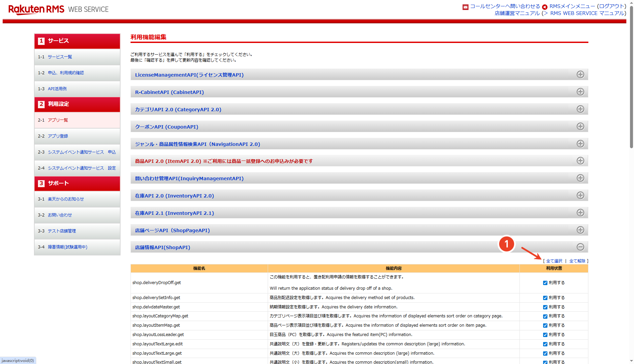634x364 pixels.
Task: Expand 商品API 2.0 plus icon
Action: point(580,161)
